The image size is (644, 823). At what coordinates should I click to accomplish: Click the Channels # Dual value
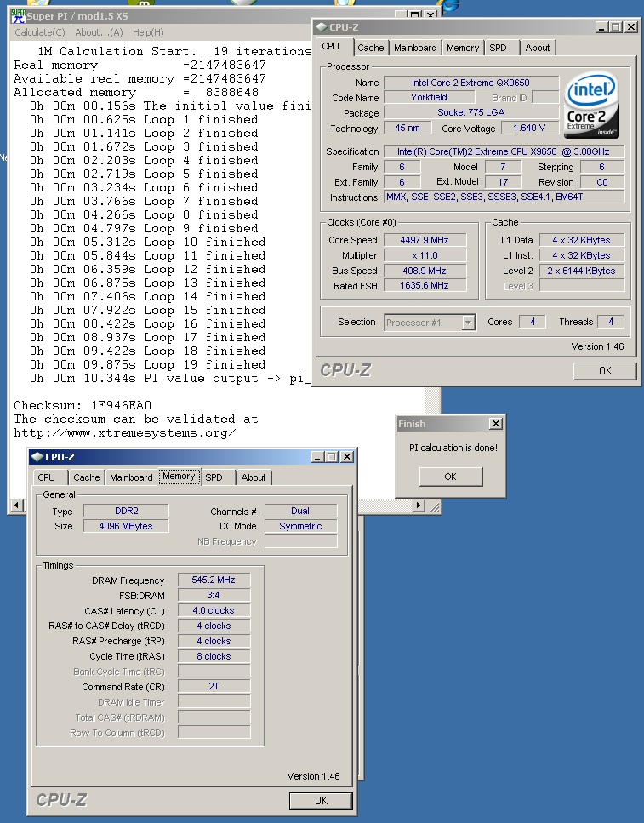pyautogui.click(x=301, y=511)
